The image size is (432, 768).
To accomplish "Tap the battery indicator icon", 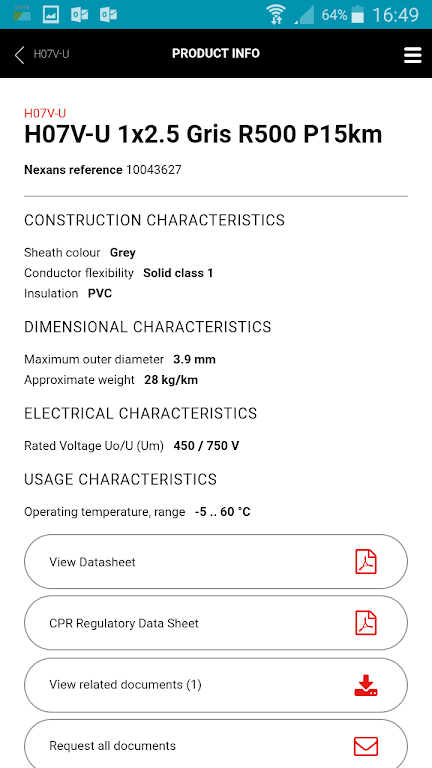I will click(358, 14).
